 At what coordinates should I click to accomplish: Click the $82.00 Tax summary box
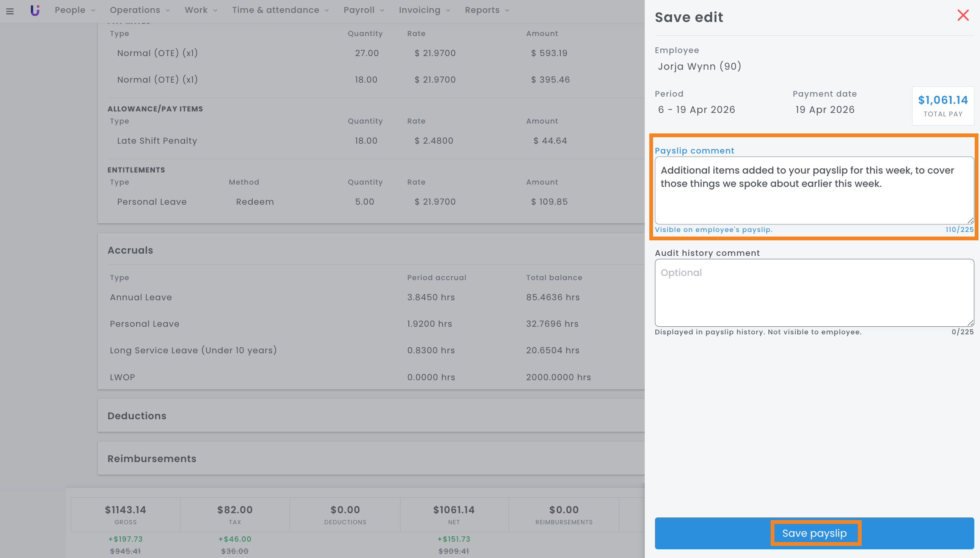[235, 515]
